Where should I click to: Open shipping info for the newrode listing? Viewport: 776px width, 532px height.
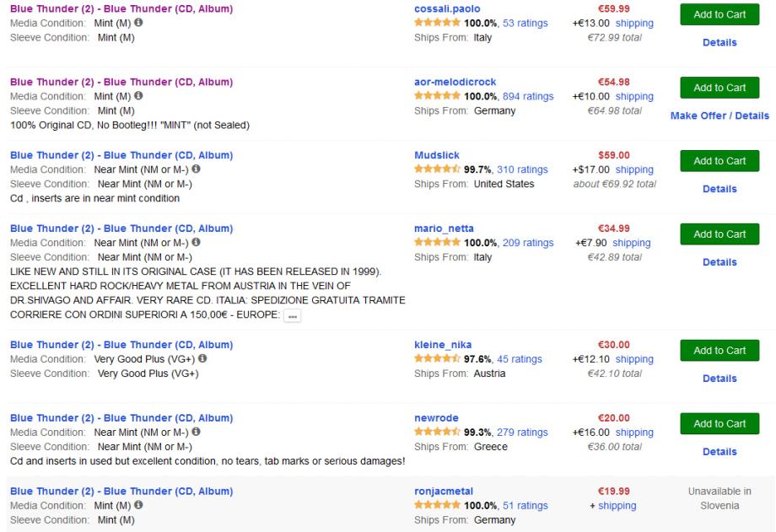632,433
